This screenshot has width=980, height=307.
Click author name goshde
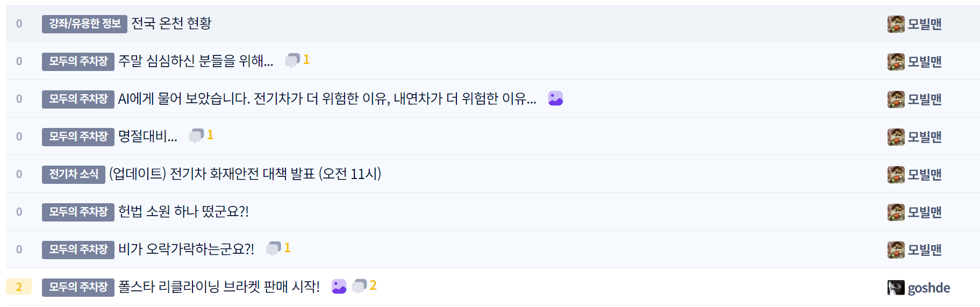pyautogui.click(x=928, y=288)
